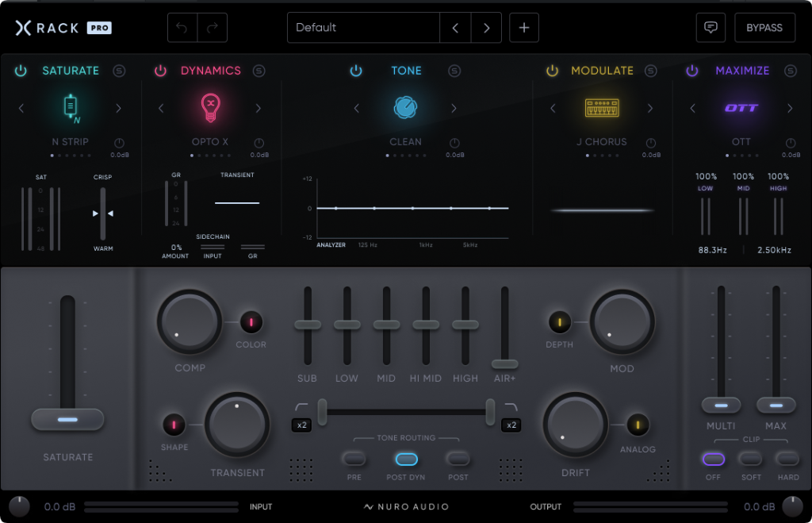Select next Modulate module type

(x=650, y=108)
